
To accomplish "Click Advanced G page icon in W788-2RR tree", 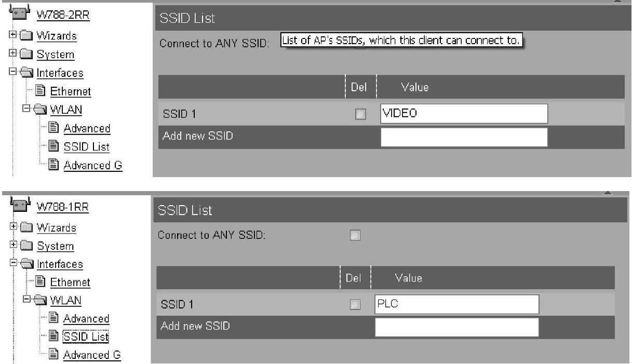I will 54,165.
